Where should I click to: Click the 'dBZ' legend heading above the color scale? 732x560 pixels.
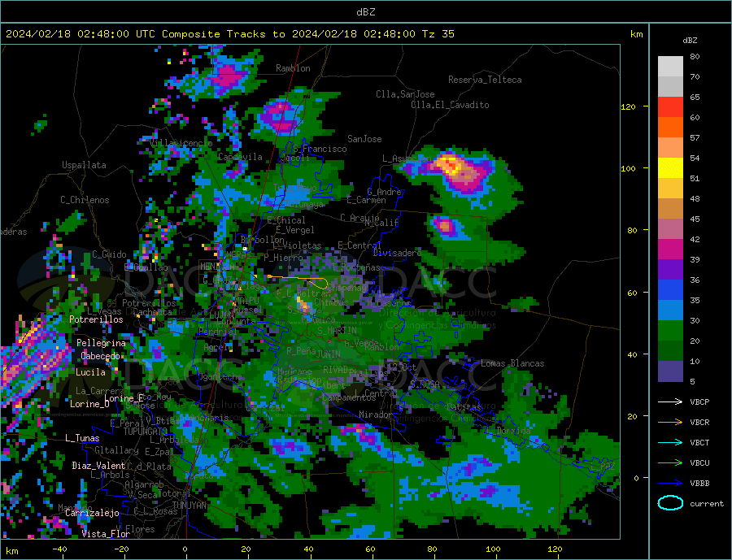690,41
